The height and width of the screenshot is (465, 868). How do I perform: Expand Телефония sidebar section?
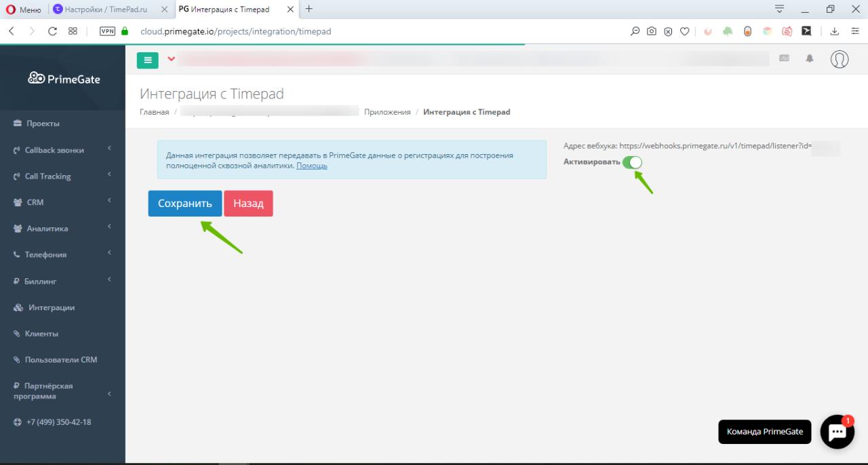tap(62, 255)
